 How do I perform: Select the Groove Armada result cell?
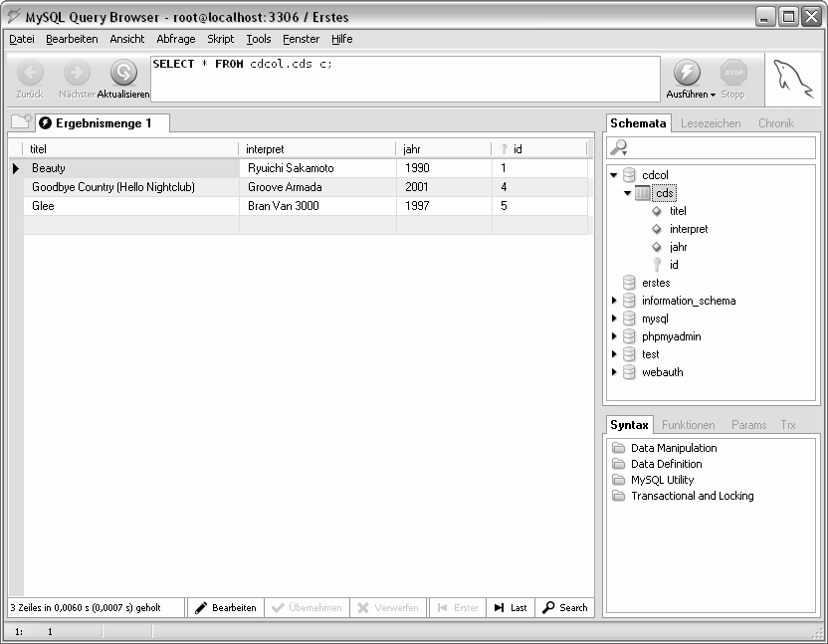tap(316, 187)
